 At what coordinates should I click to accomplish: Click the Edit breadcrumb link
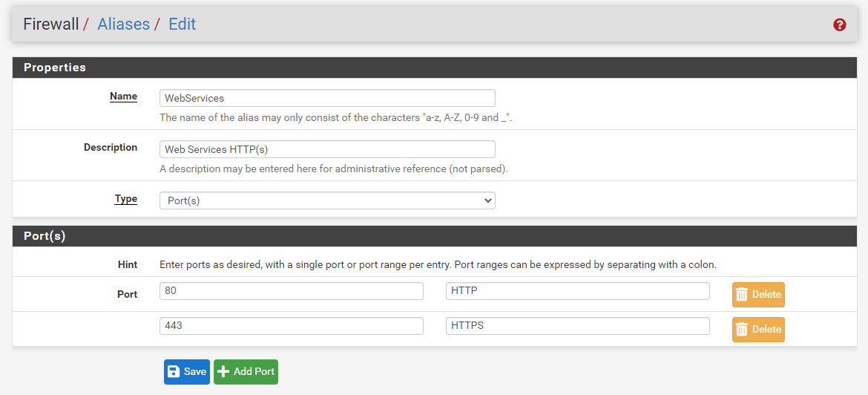182,25
